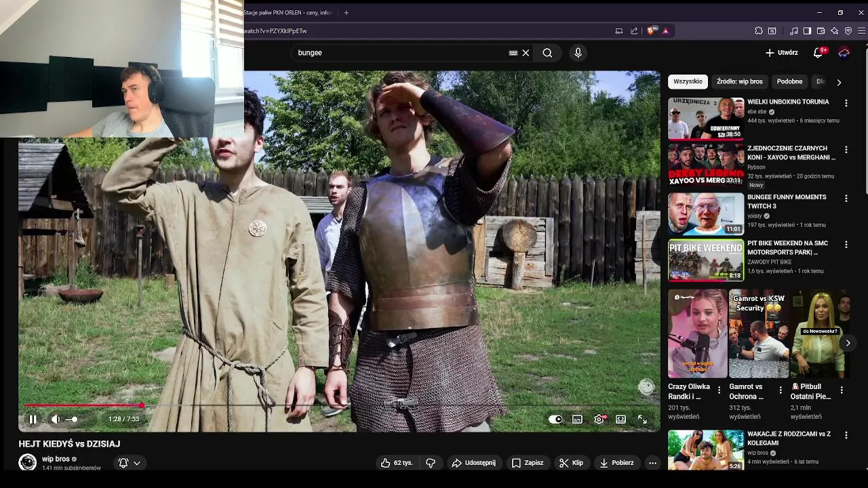Open the Brave playlist music note icon
The height and width of the screenshot is (488, 868).
(x=794, y=30)
